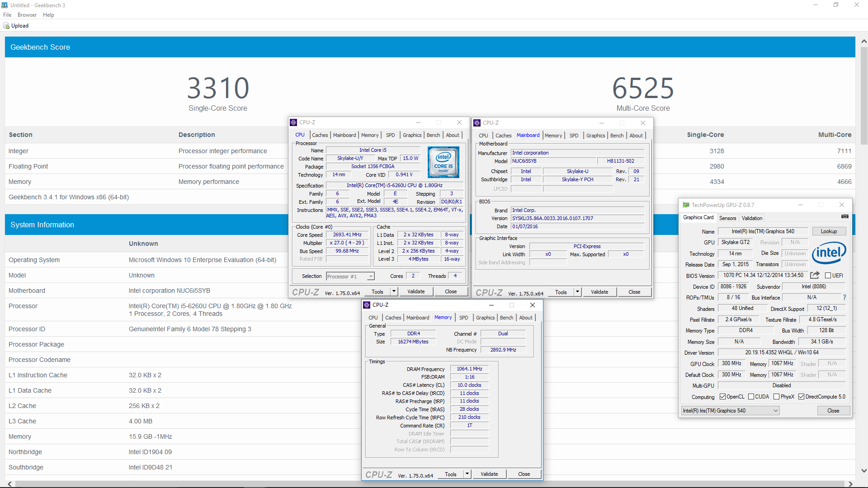868x488 pixels.
Task: Click the Driver Version field in GPU-Z
Action: click(782, 352)
